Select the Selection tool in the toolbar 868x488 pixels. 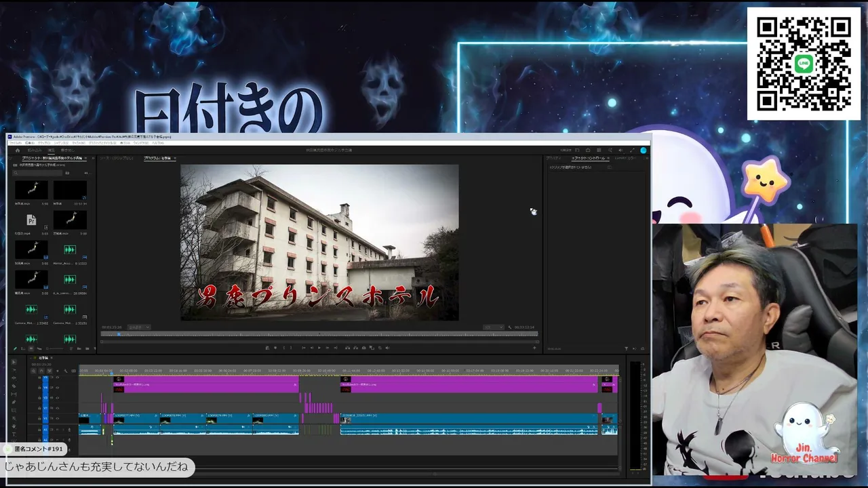pos(14,362)
